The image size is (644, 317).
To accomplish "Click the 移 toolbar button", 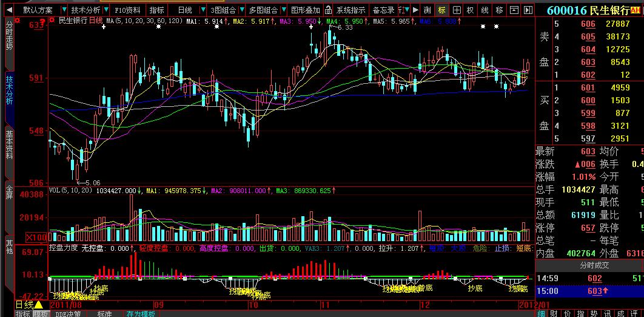I will tap(499, 10).
